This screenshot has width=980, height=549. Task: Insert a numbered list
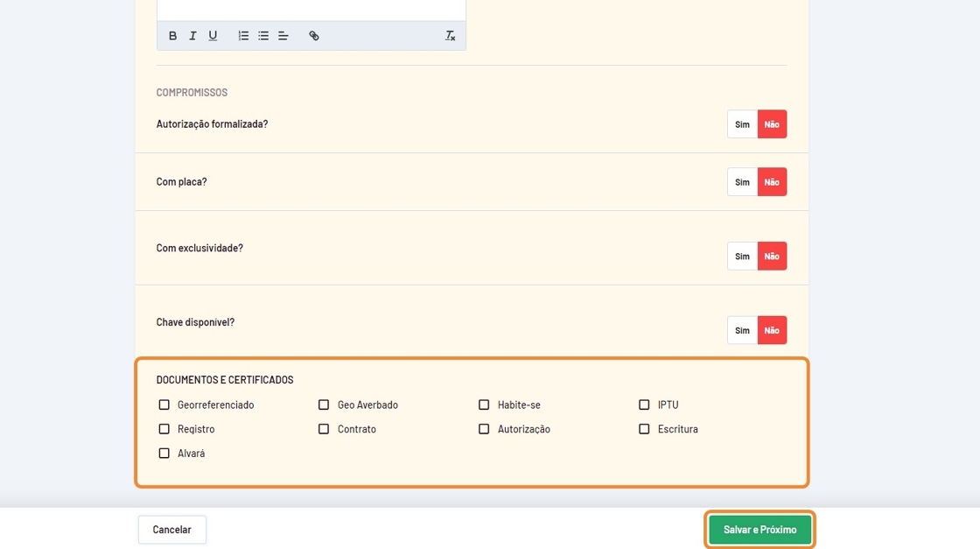[x=243, y=36]
